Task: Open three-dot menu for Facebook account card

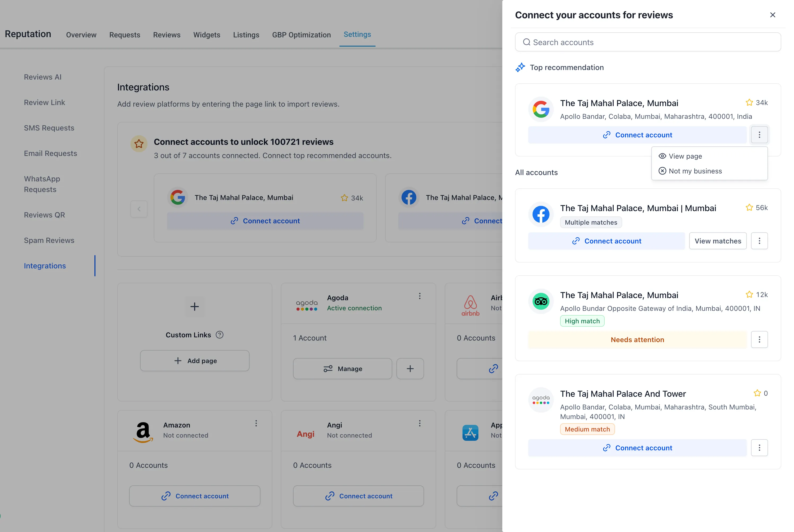Action: click(x=759, y=241)
